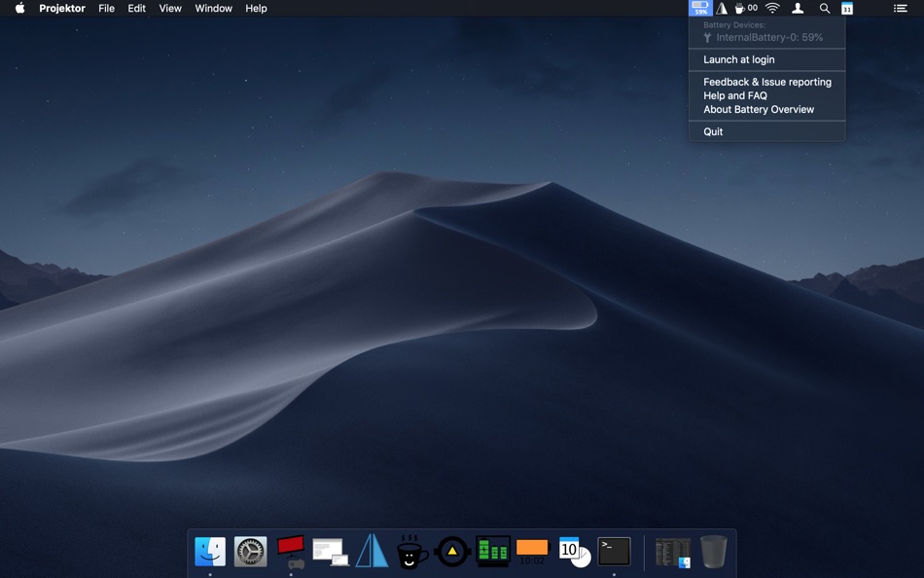
Task: Open Spotlight search magnifier
Action: click(x=825, y=8)
